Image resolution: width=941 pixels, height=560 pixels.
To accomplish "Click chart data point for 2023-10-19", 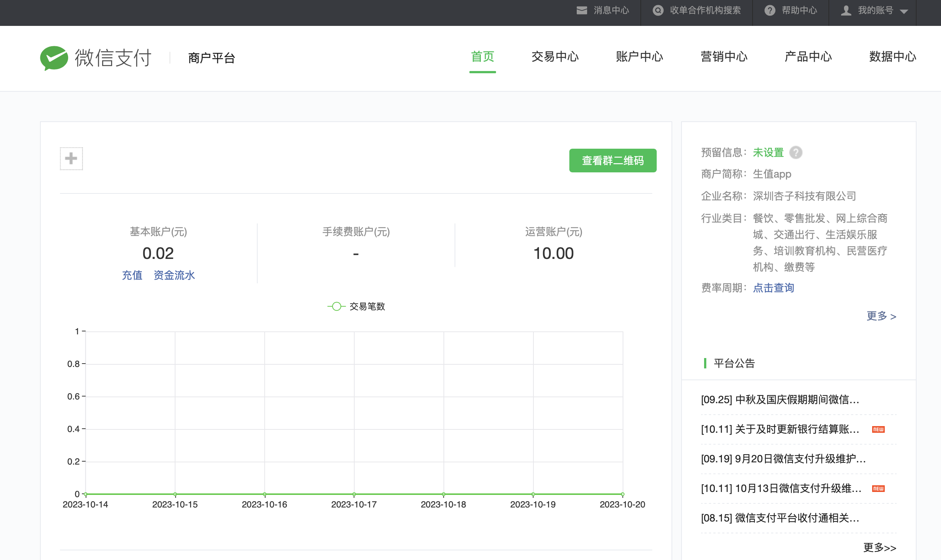I will [533, 494].
